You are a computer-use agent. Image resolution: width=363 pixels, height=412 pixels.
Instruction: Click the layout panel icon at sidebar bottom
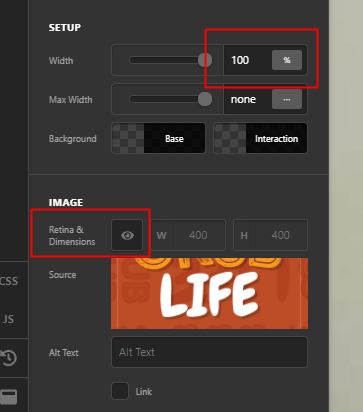[x=9, y=397]
